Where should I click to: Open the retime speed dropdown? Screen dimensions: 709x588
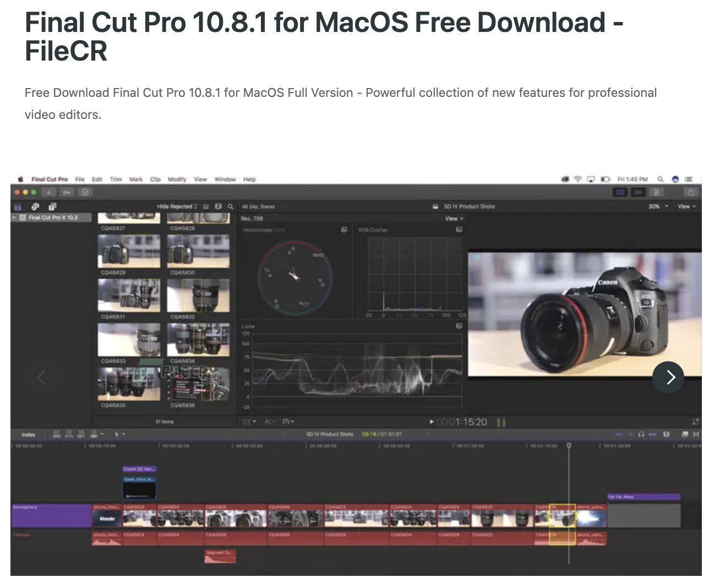[x=288, y=422]
